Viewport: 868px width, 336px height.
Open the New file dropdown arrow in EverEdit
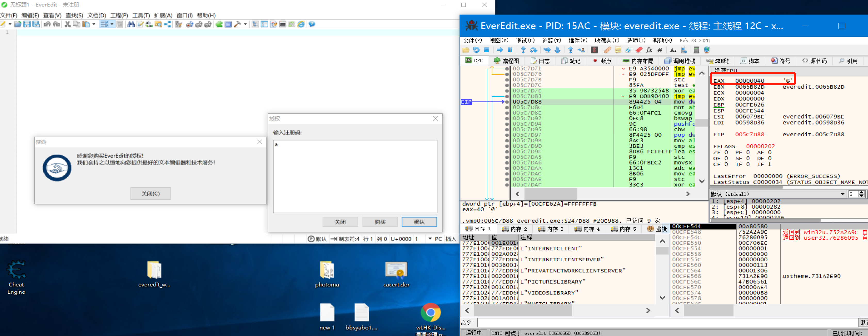10,24
